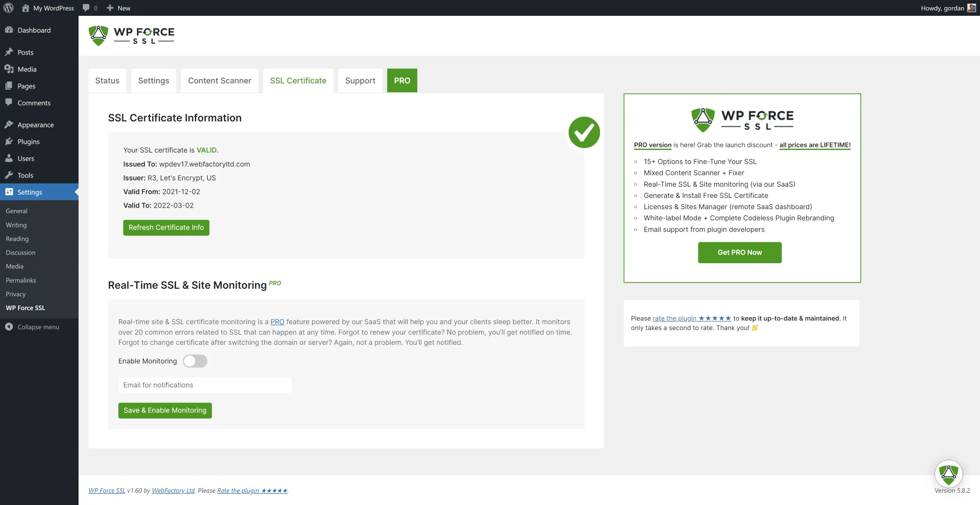The width and height of the screenshot is (980, 505).
Task: Open the Plugins icon
Action: click(x=9, y=141)
